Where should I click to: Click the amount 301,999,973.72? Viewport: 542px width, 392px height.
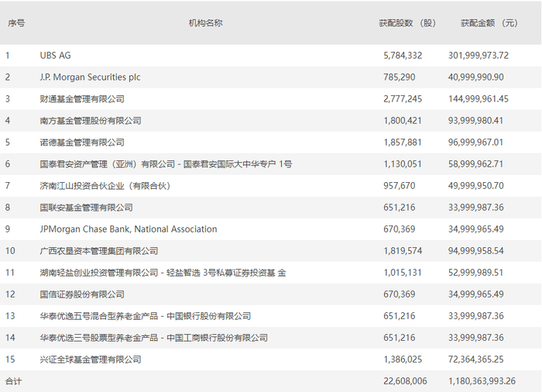479,55
